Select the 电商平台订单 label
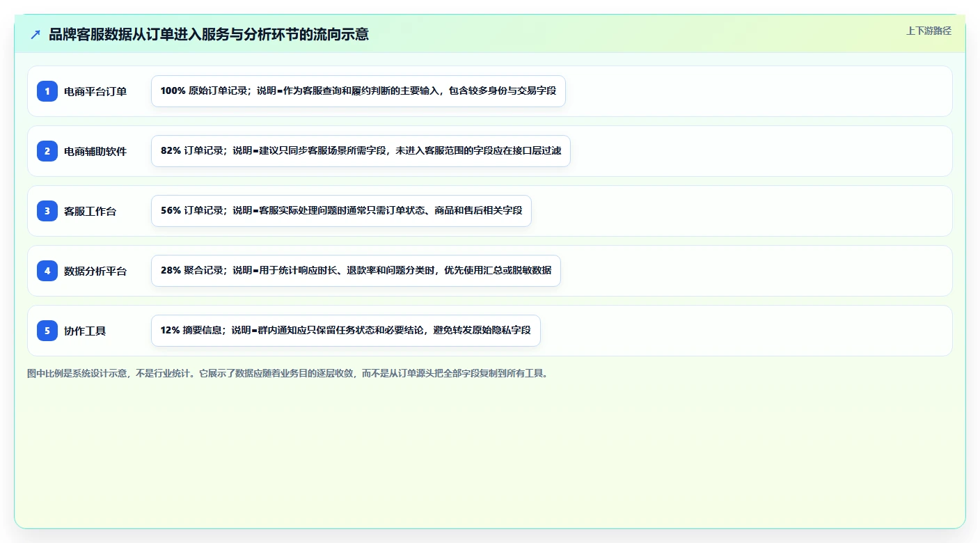This screenshot has width=980, height=543. pos(95,91)
